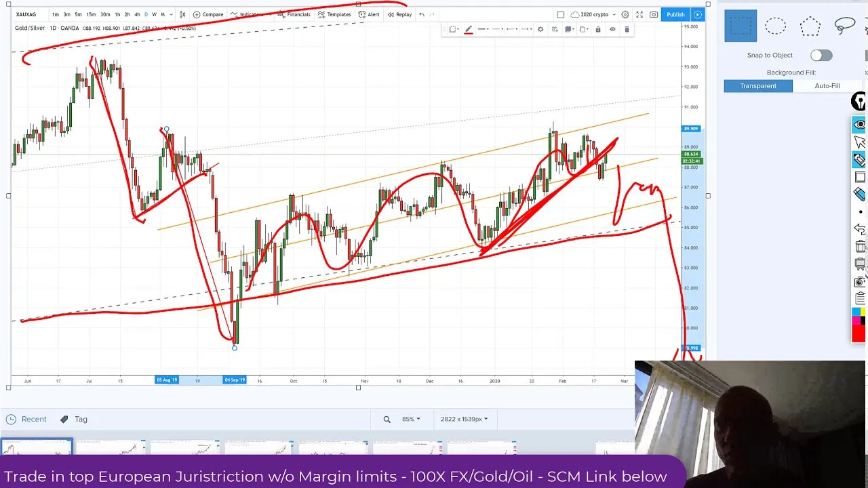The image size is (868, 488).
Task: Pick the cyan color swatch in the annotation toolbar
Action: pos(855,312)
